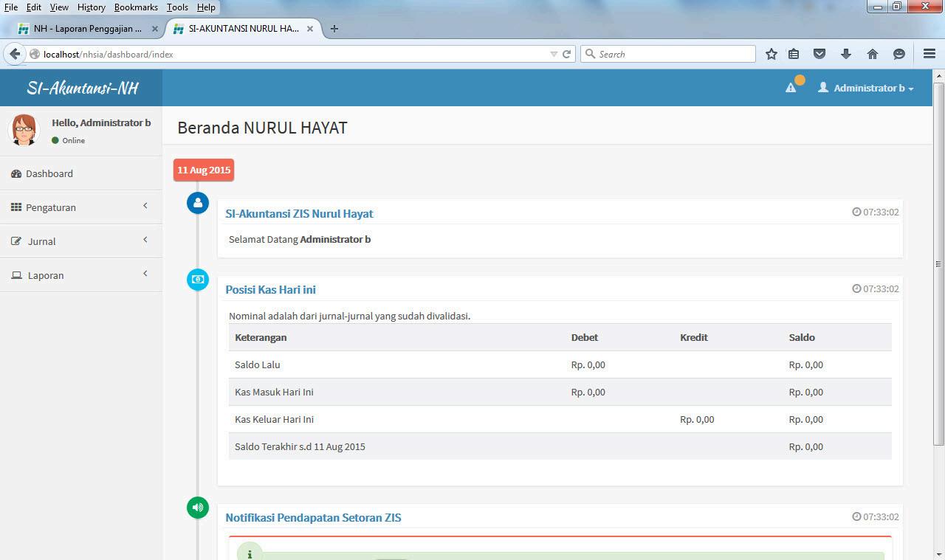Expand the Pengaturan sidebar menu
The height and width of the screenshot is (560, 945).
[81, 207]
